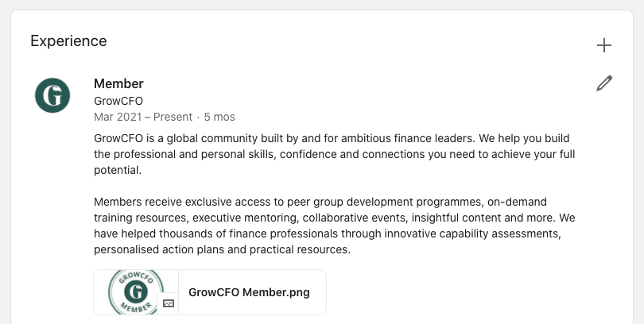Click the Experience section heading

point(68,41)
